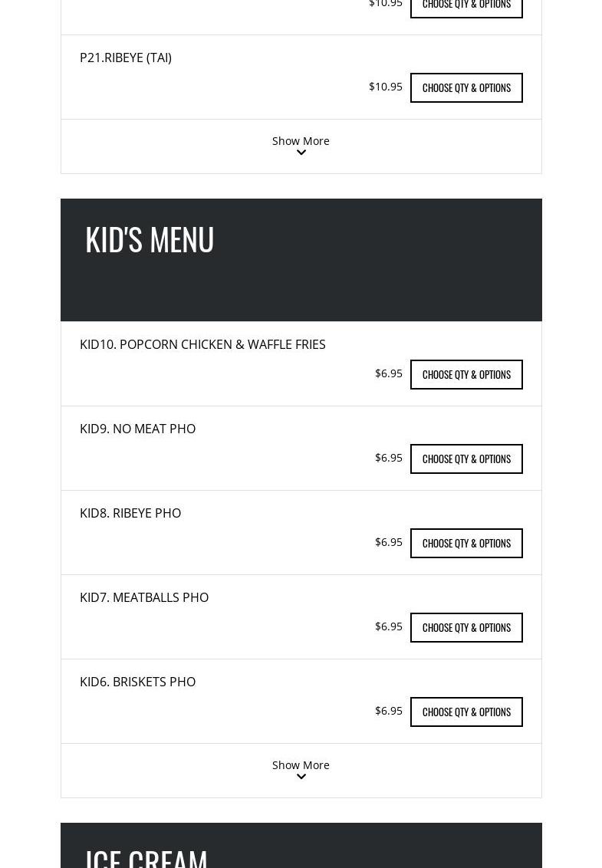
Task: Open the KID8. Ribeye Pho item title
Action: coord(130,513)
